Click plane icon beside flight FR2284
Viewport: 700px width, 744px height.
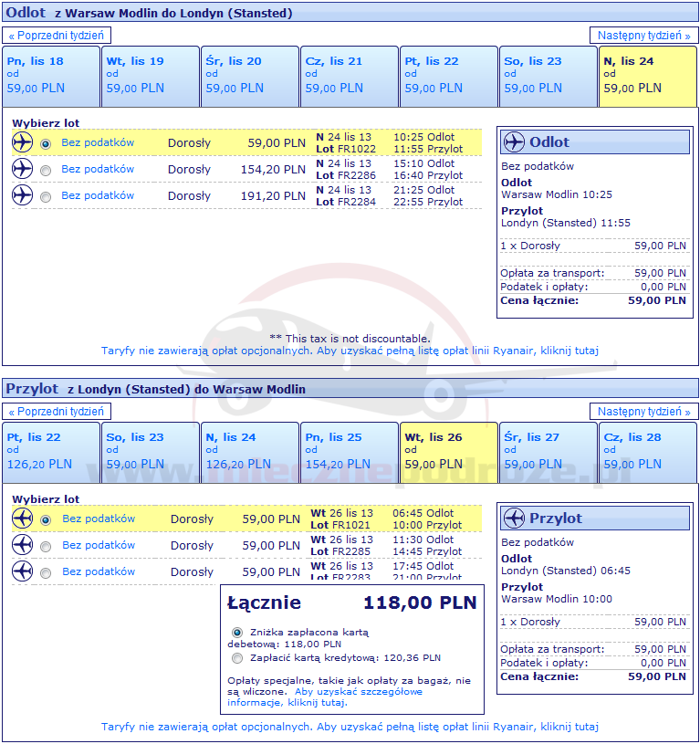[x=22, y=195]
